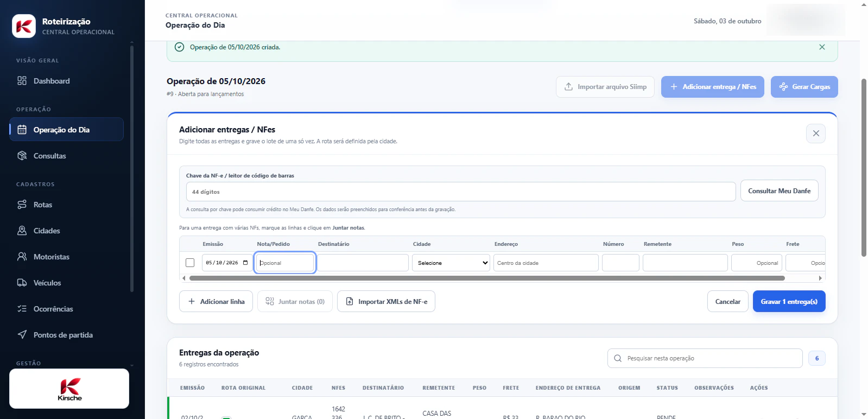This screenshot has height=419, width=868.
Task: Open the Emissão date picker calendar
Action: 245,263
